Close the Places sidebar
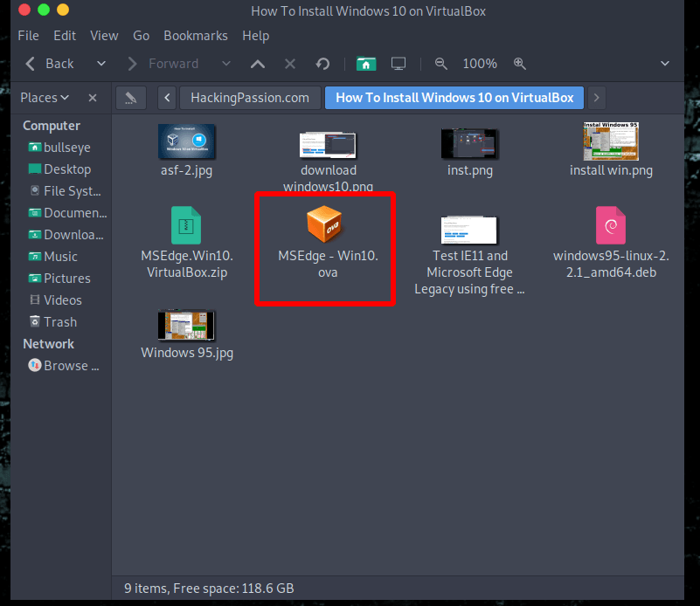Viewport: 700px width, 606px height. (93, 98)
